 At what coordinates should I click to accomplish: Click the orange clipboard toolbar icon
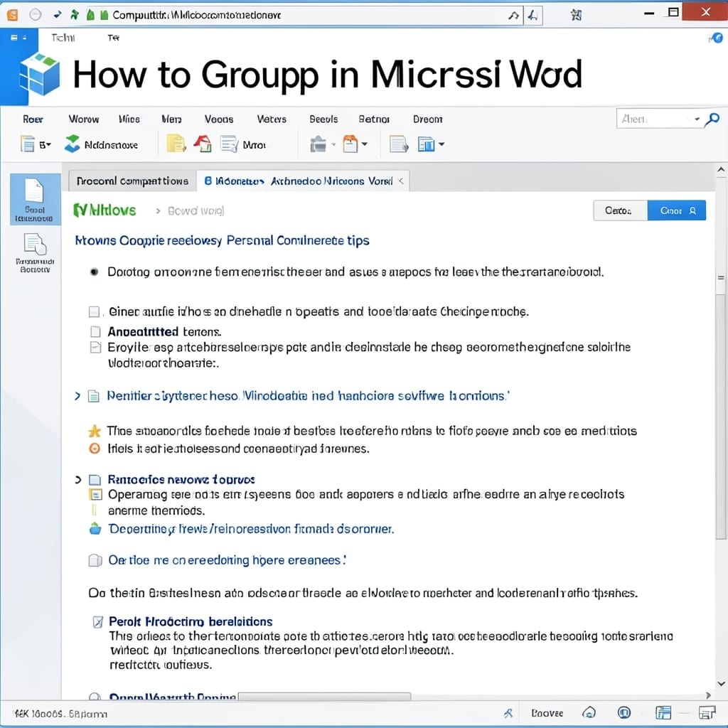pos(350,144)
